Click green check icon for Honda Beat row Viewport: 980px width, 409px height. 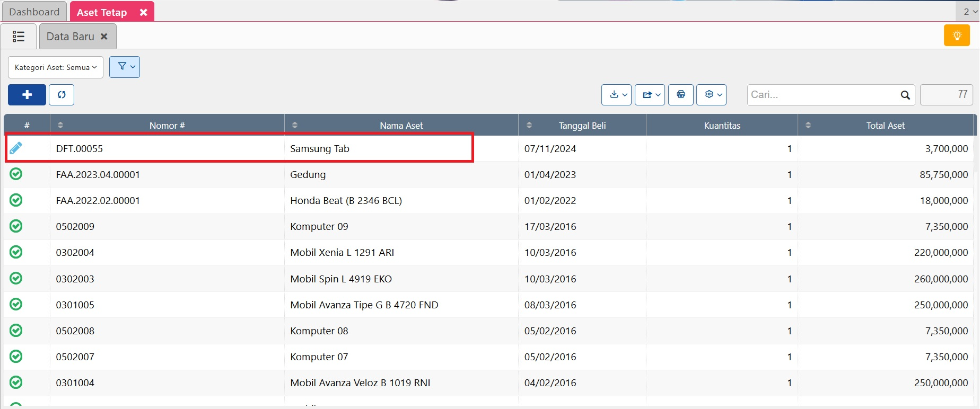[16, 200]
